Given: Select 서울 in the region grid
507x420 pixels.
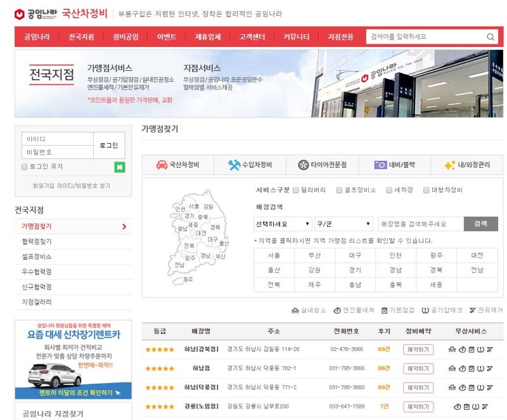Looking at the screenshot, I should (x=274, y=256).
